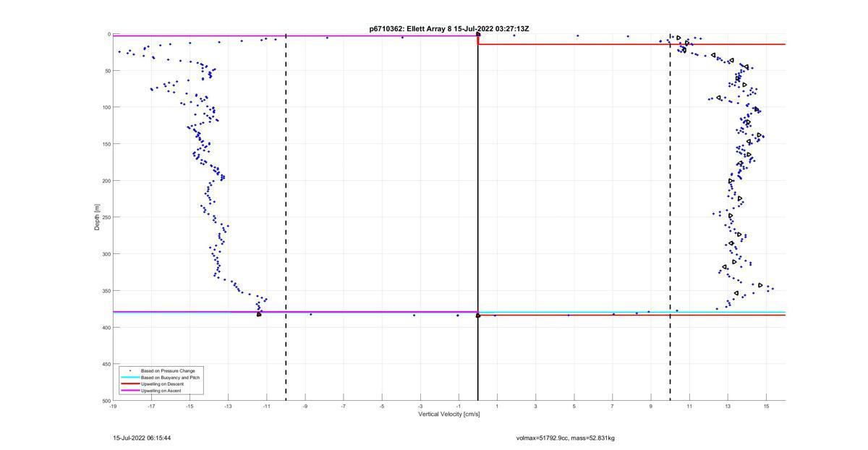Click the 'Depth [m]' y-axis label
The width and height of the screenshot is (868, 450).
[x=96, y=217]
